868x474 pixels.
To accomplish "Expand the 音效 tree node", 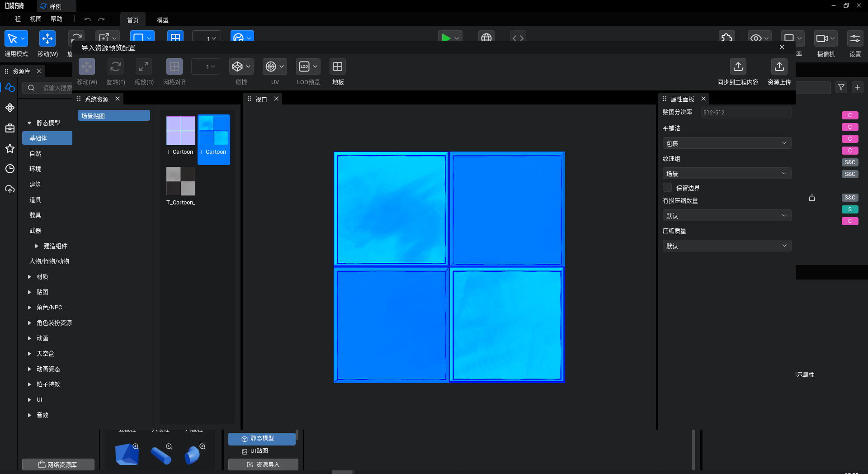I will tap(29, 415).
